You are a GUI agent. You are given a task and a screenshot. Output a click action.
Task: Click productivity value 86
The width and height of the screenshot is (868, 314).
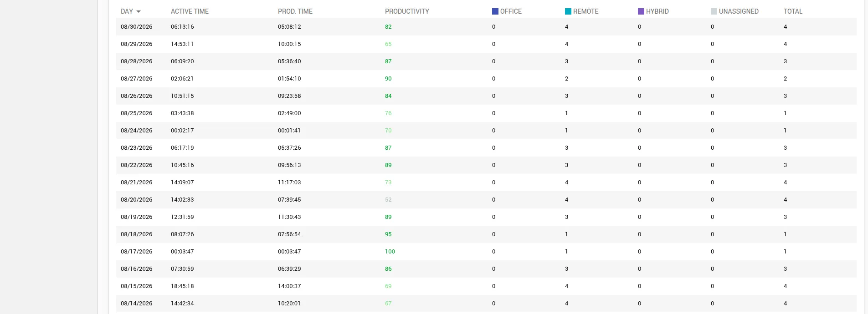pyautogui.click(x=388, y=269)
